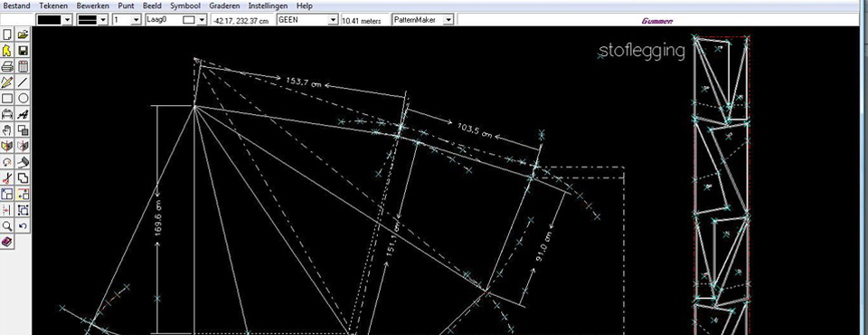Select the magnifying glass zoom tool
Viewport: 868px width, 335px height.
(7, 226)
